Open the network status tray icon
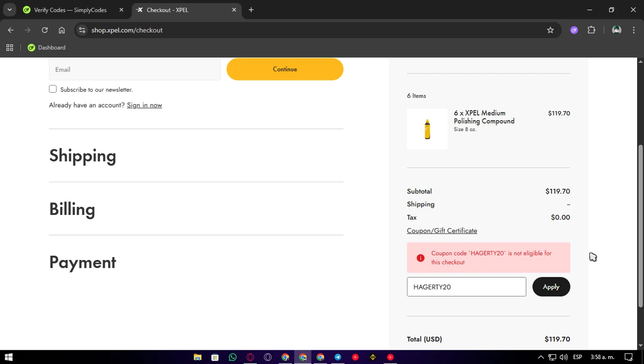Screen dimensions: 644x364 [552, 357]
